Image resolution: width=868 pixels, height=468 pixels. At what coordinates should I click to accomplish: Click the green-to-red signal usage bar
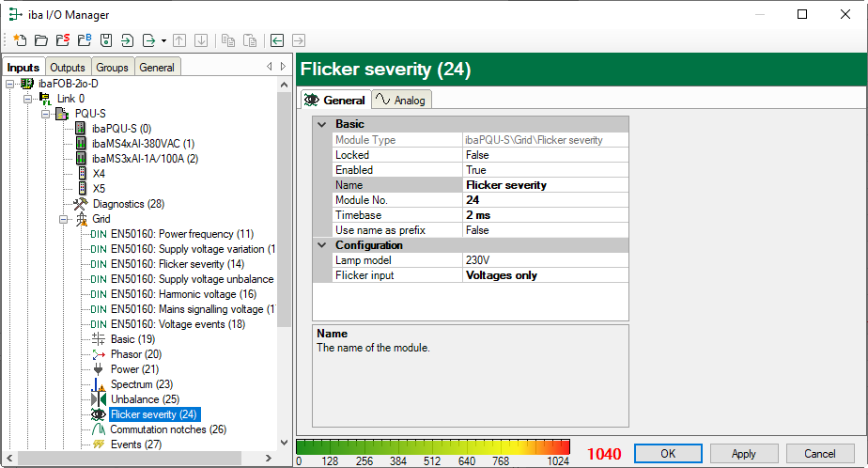(x=433, y=446)
